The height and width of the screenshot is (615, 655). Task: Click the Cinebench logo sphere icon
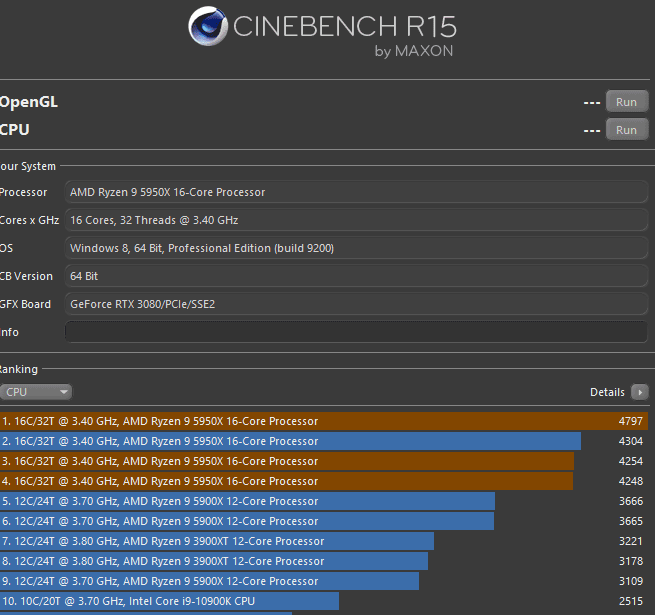pyautogui.click(x=208, y=26)
